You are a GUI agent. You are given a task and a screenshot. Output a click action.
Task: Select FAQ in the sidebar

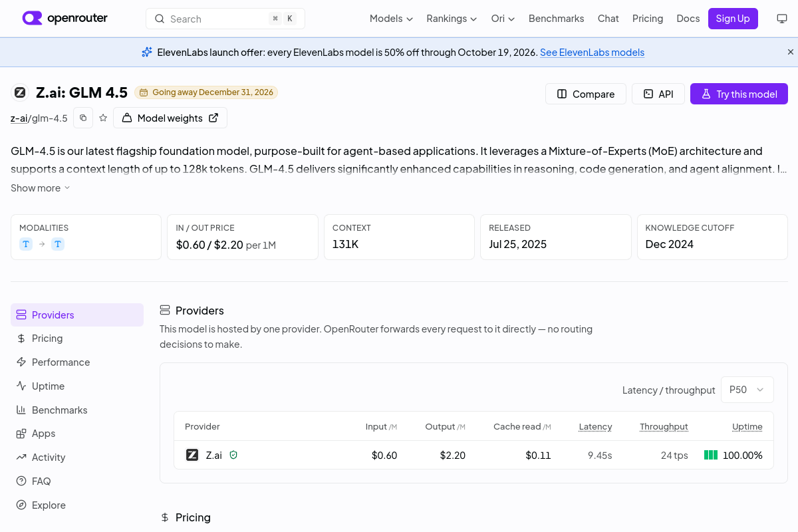click(x=77, y=481)
